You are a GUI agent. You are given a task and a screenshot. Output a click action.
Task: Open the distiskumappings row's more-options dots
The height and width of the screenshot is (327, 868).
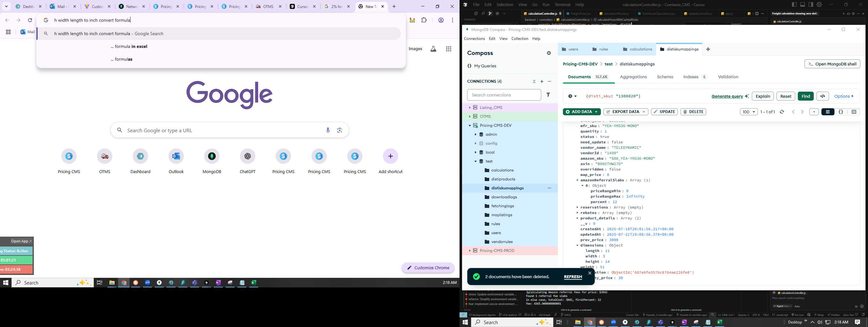550,188
